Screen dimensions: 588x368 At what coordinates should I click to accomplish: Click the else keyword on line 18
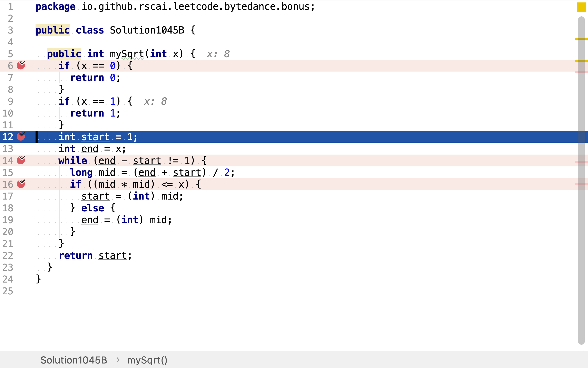tap(92, 208)
